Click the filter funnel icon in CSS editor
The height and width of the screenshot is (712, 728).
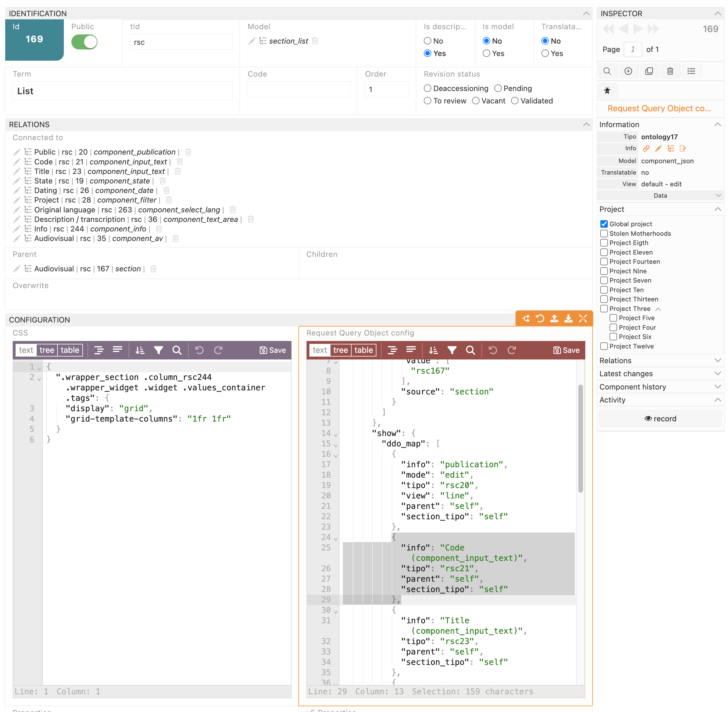(x=159, y=350)
